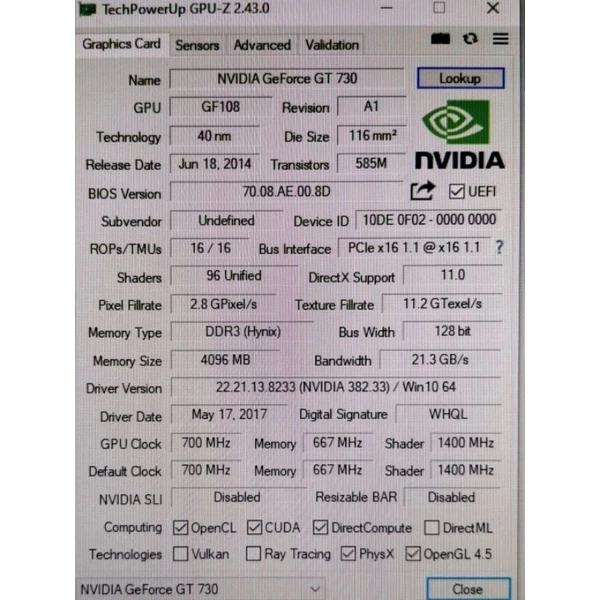
Task: Click the Resizable BAR field Disabled
Action: [452, 497]
